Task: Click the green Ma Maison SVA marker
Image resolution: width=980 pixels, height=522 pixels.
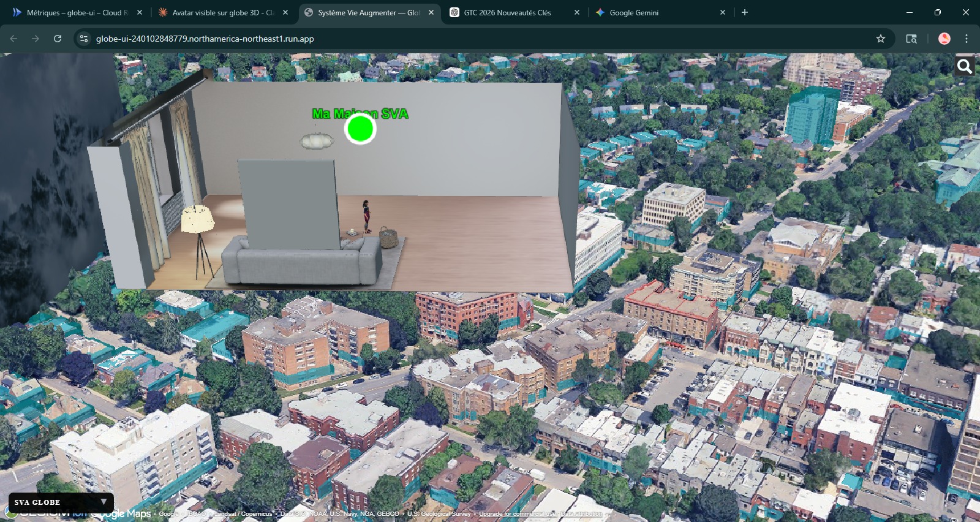Action: click(x=360, y=129)
